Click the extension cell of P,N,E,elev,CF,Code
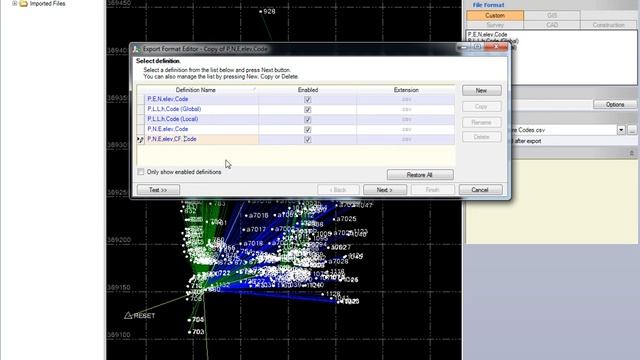The image size is (640, 360). [406, 139]
